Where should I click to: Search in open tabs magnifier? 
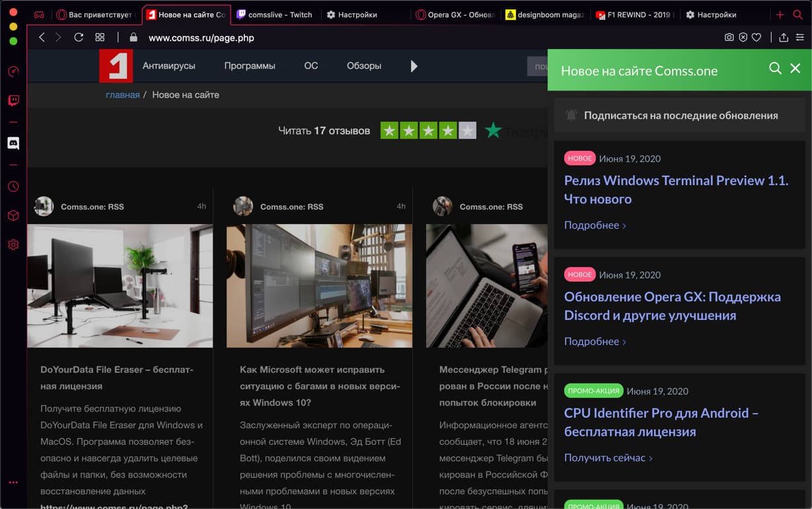pyautogui.click(x=797, y=15)
